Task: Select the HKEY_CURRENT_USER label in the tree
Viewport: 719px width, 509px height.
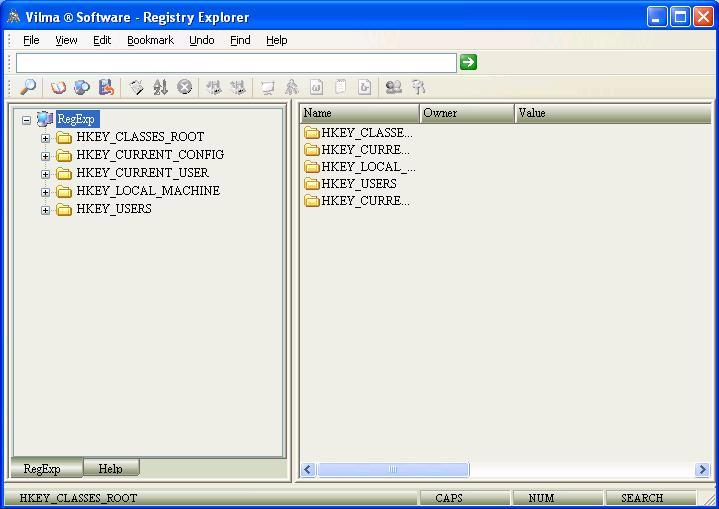Action: (143, 173)
